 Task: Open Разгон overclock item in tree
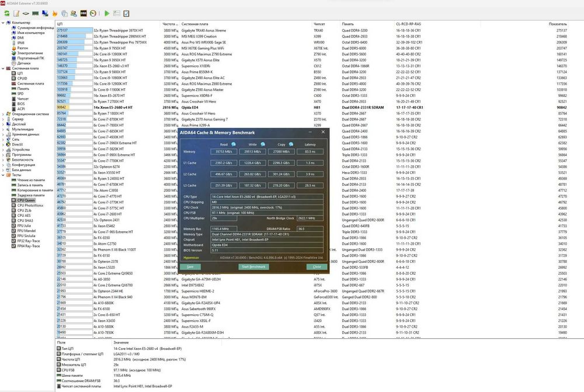point(23,48)
